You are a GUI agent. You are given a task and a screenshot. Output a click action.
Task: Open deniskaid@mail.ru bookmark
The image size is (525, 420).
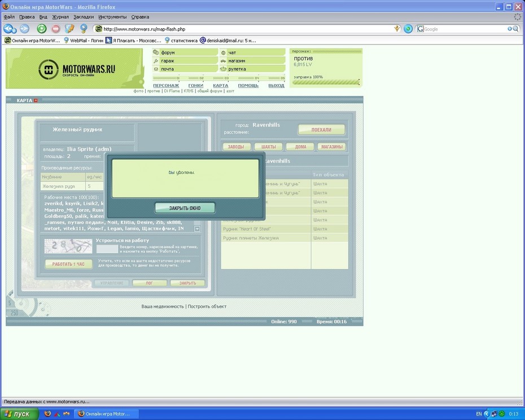228,41
